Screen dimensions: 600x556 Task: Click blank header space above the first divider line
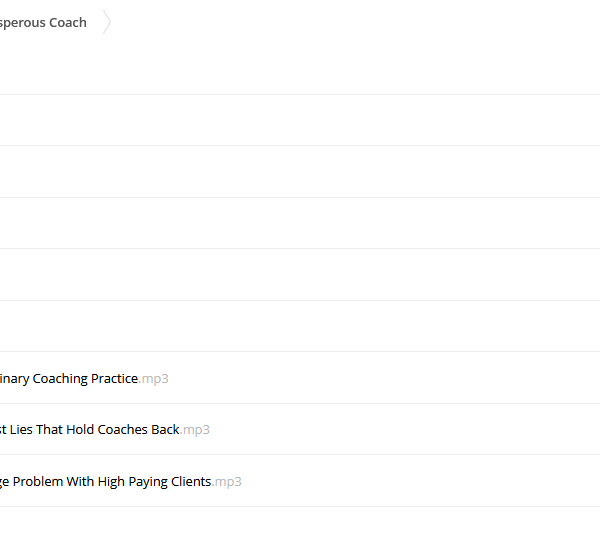click(x=300, y=66)
